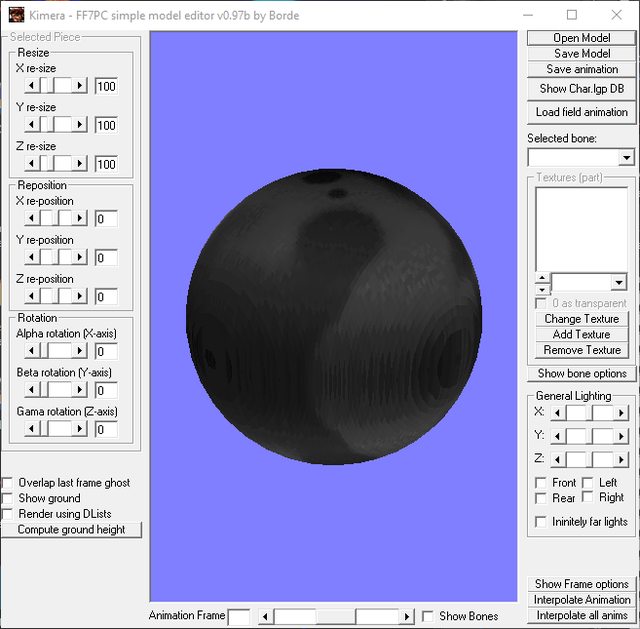Click the Kimera app icon in title bar
Screen dimensions: 640x629
(16, 15)
